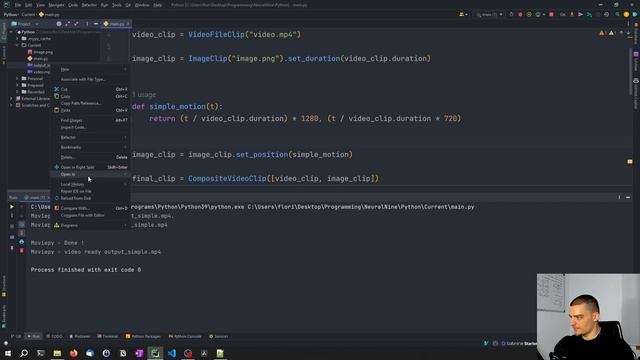Viewport: 640px width, 360px height.
Task: Choose Copy in the context menu
Action: pyautogui.click(x=90, y=96)
